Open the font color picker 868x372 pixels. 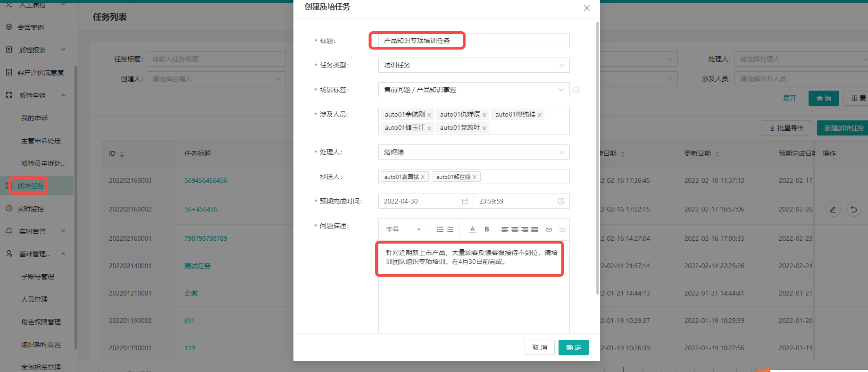pyautogui.click(x=472, y=229)
